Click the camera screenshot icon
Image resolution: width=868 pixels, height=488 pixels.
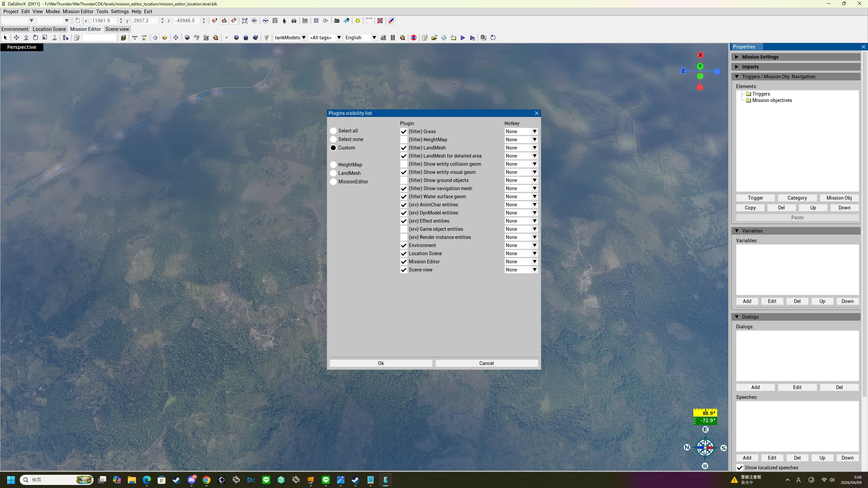pyautogui.click(x=337, y=21)
